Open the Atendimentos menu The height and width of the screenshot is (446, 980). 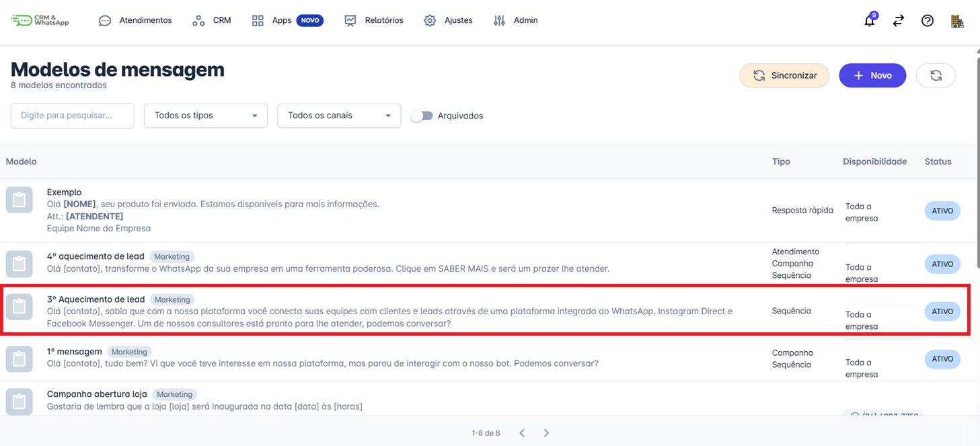click(x=135, y=20)
